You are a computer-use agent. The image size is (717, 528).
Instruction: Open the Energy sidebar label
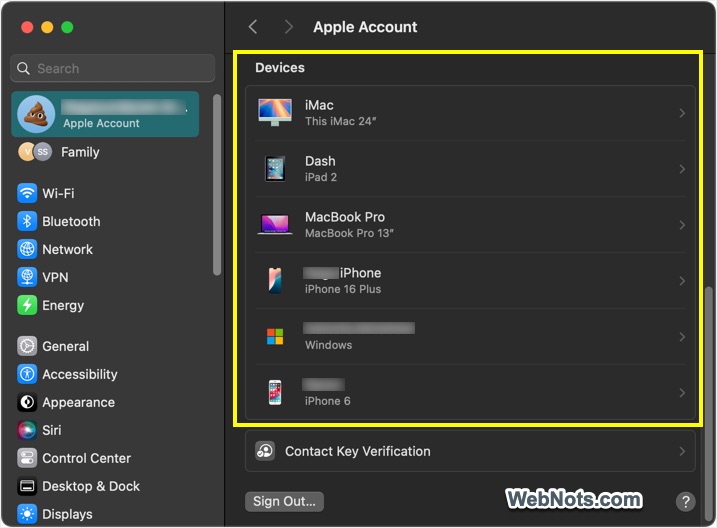pyautogui.click(x=63, y=305)
